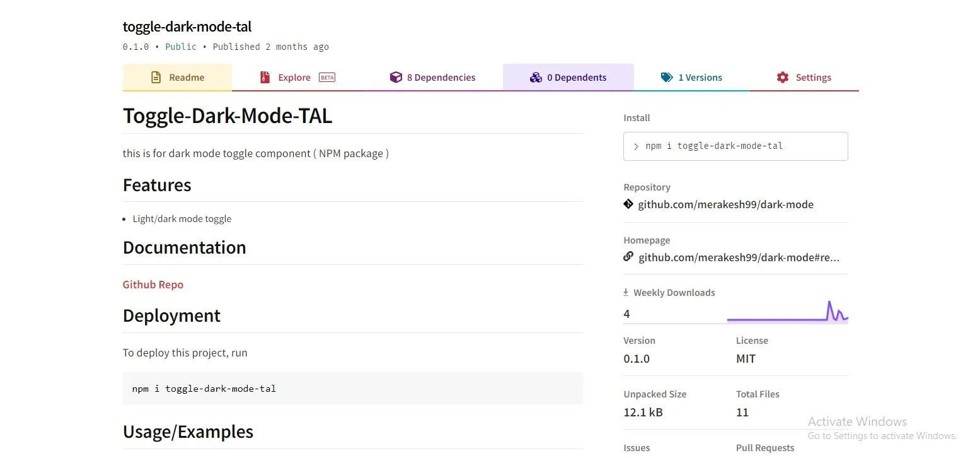The width and height of the screenshot is (980, 458).
Task: Click the Settings gear icon
Action: pyautogui.click(x=782, y=76)
